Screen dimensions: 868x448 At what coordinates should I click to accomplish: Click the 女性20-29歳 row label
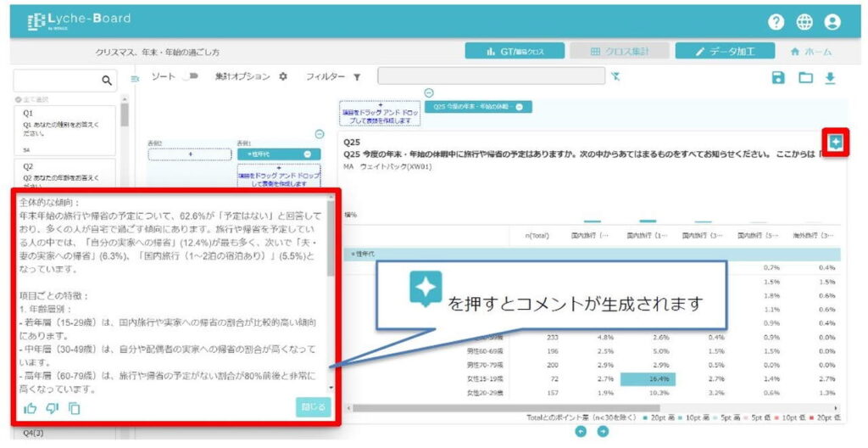click(485, 393)
